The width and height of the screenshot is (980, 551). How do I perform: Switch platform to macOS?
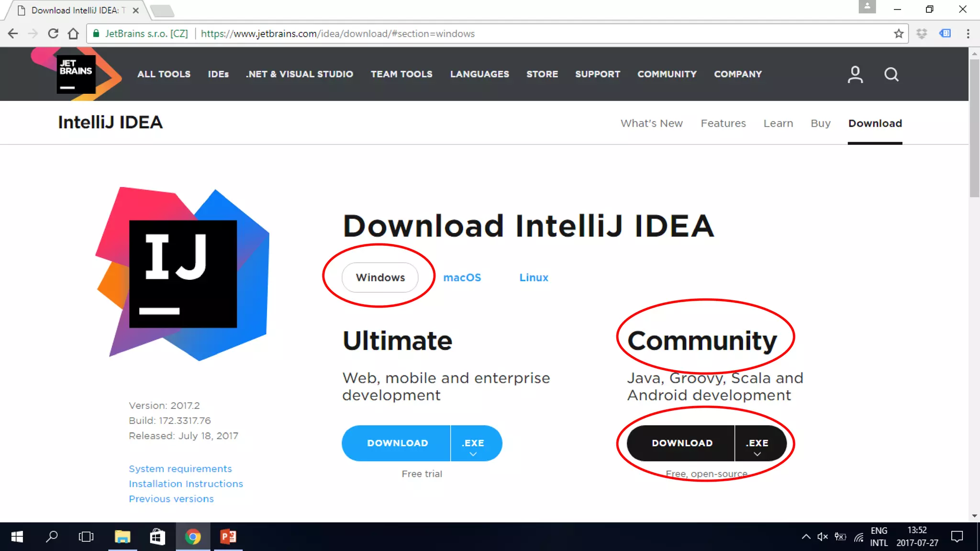click(462, 277)
